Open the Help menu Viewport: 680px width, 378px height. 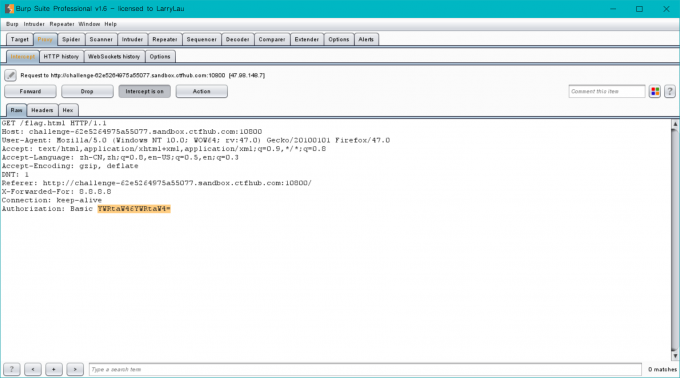[x=111, y=24]
